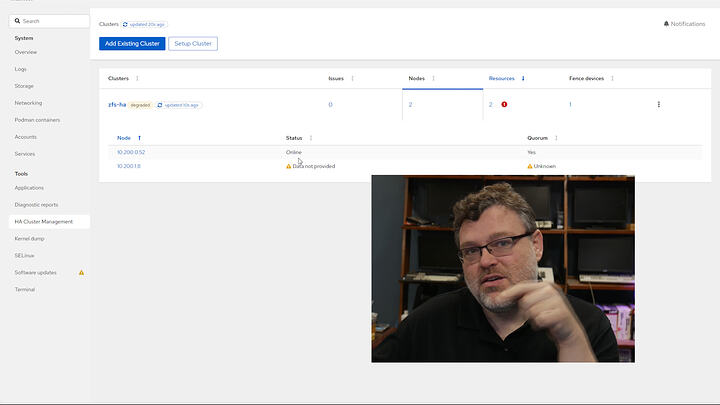Sort by the Clusters column icon

click(x=137, y=79)
